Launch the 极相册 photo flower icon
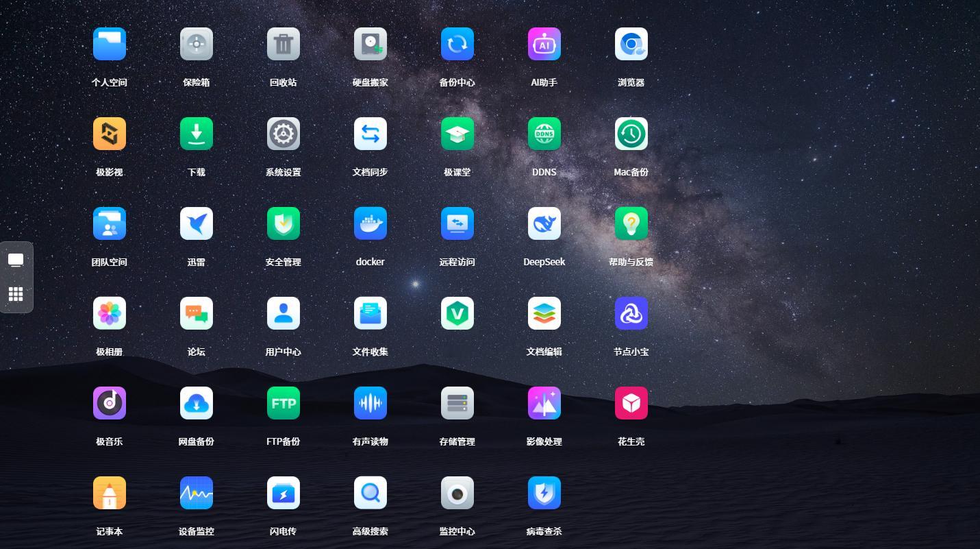This screenshot has height=549, width=980. (110, 313)
